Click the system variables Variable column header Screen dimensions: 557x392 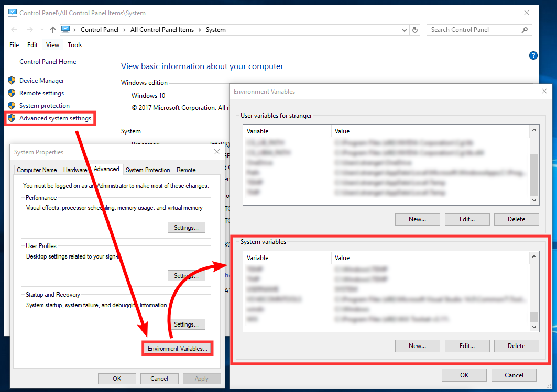point(287,258)
